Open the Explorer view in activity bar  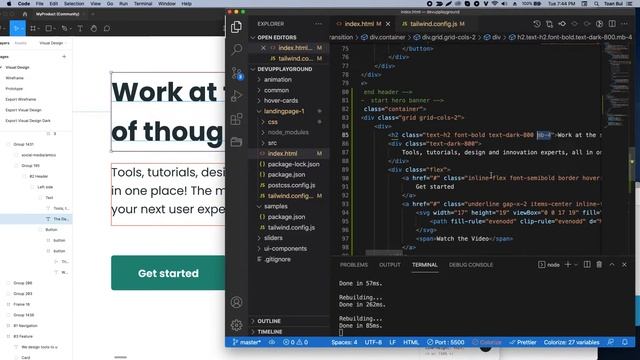(x=236, y=27)
